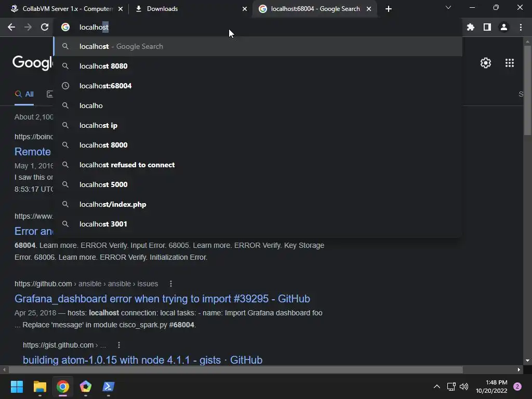Go back using the browser back arrow
Image resolution: width=532 pixels, height=399 pixels.
point(11,27)
